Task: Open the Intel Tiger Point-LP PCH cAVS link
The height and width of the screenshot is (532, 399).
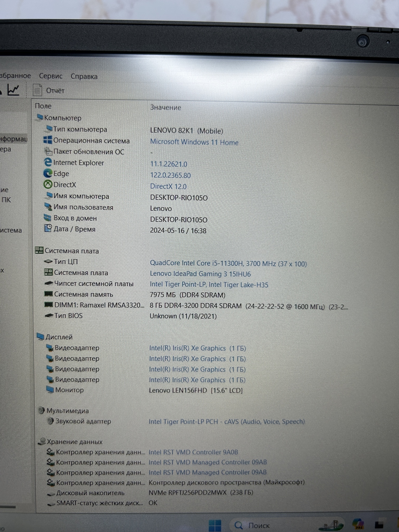Action: pyautogui.click(x=227, y=421)
